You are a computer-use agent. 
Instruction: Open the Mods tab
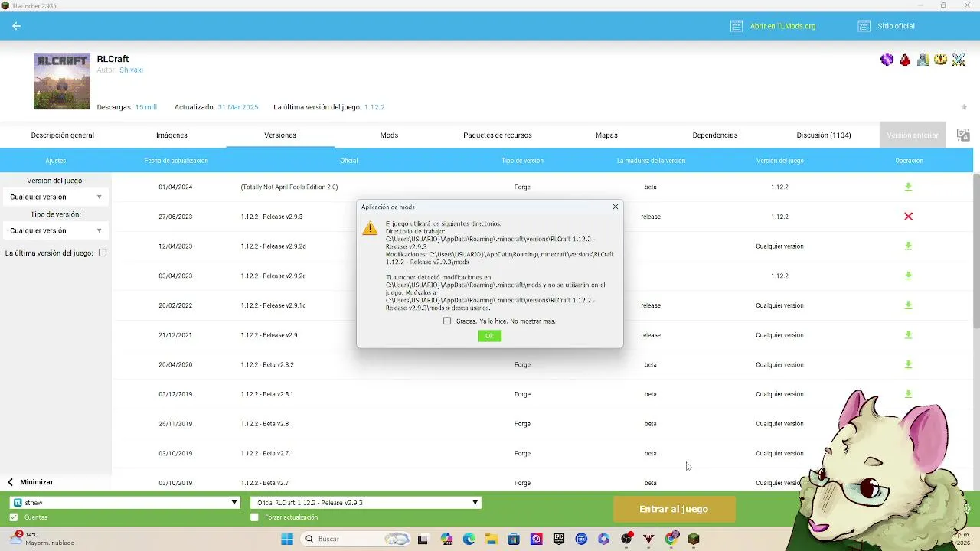point(389,135)
